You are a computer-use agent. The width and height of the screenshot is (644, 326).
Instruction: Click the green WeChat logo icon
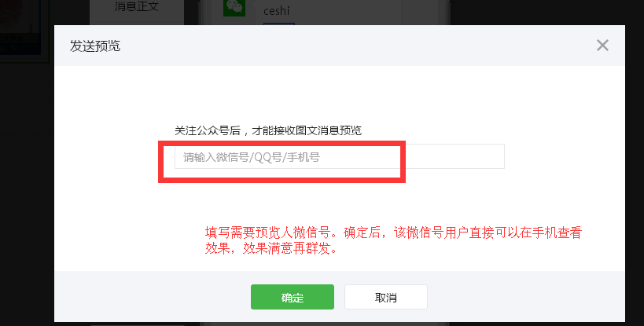[234, 8]
